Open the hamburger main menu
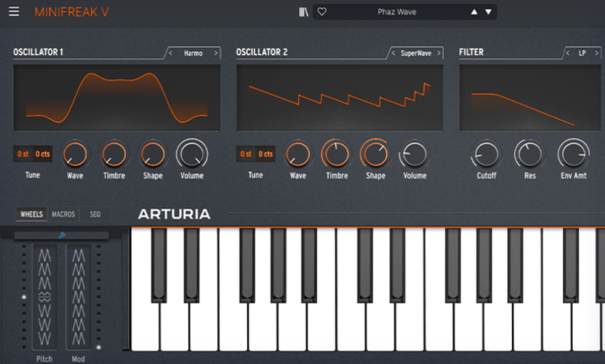The image size is (605, 364). (x=14, y=12)
